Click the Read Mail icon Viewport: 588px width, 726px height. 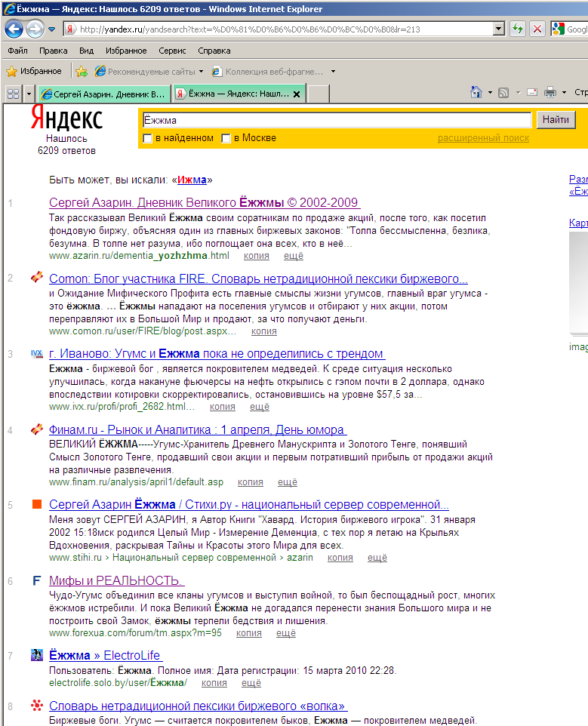pos(532,93)
